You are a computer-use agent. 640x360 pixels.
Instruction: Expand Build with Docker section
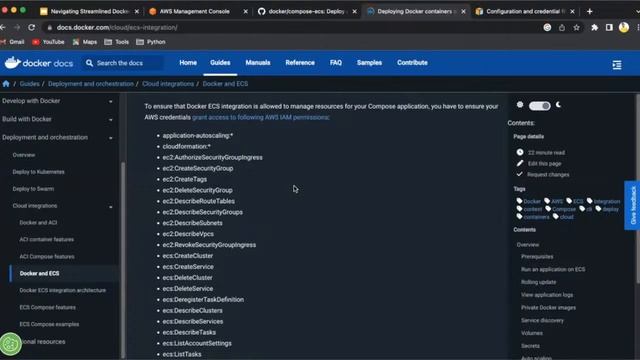(111, 120)
